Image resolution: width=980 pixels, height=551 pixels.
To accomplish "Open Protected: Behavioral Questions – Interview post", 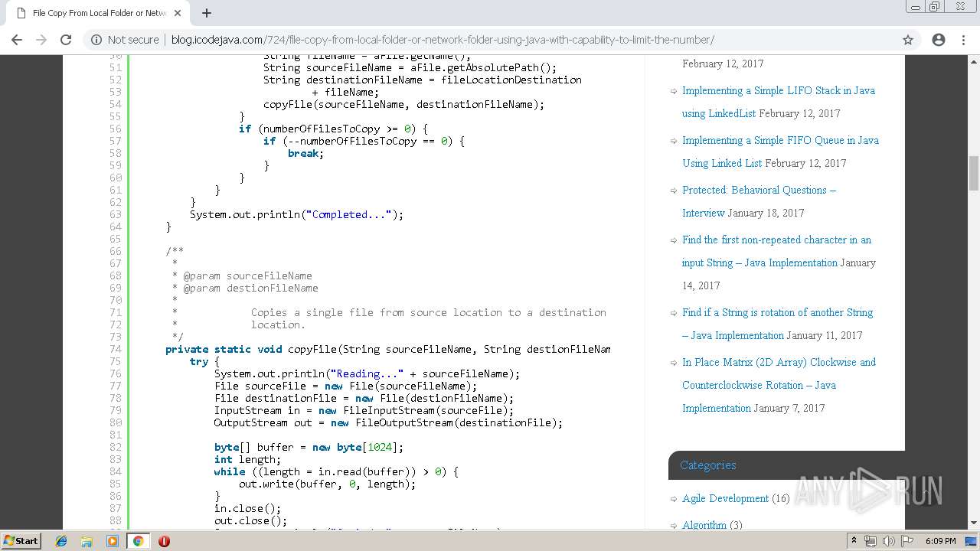I will [759, 201].
